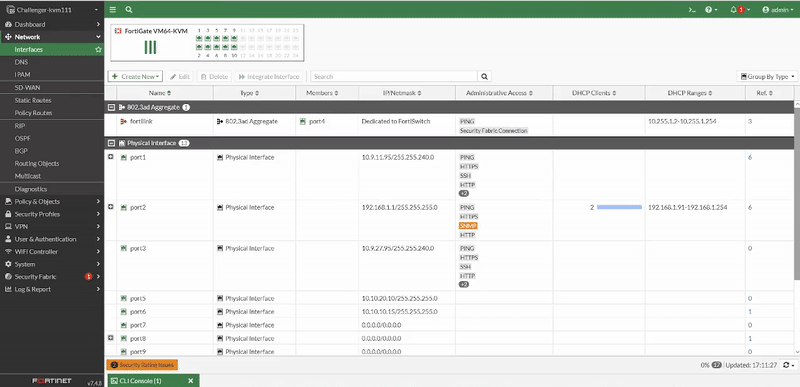Open the Challenger-kvm111 device dropdown

coord(52,10)
